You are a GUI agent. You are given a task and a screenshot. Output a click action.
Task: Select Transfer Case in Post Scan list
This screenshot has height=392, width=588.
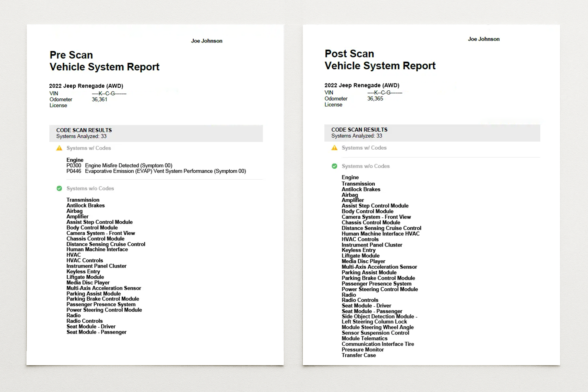coord(359,355)
